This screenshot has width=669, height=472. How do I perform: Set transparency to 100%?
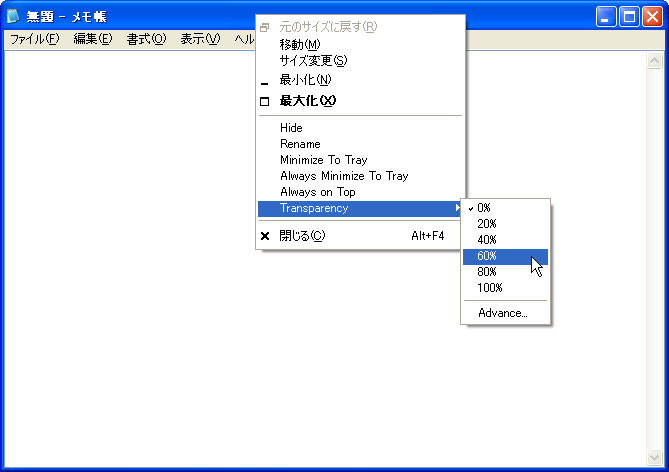coord(505,288)
